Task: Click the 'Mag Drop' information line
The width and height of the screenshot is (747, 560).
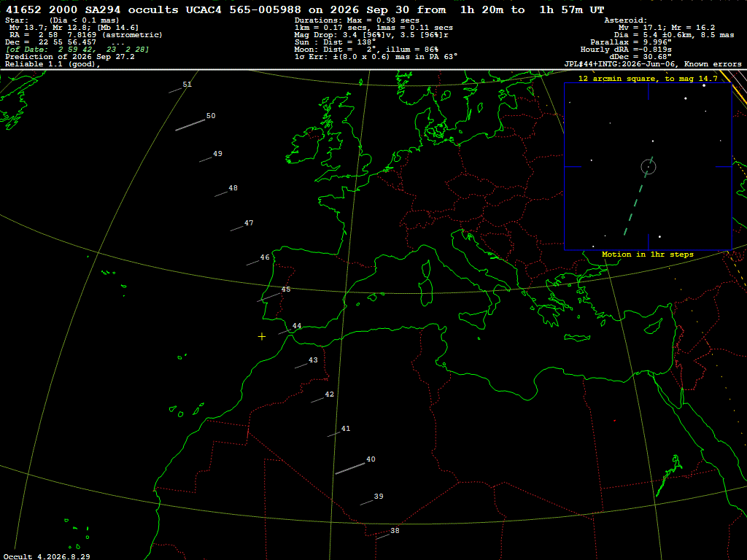Action: tap(371, 35)
